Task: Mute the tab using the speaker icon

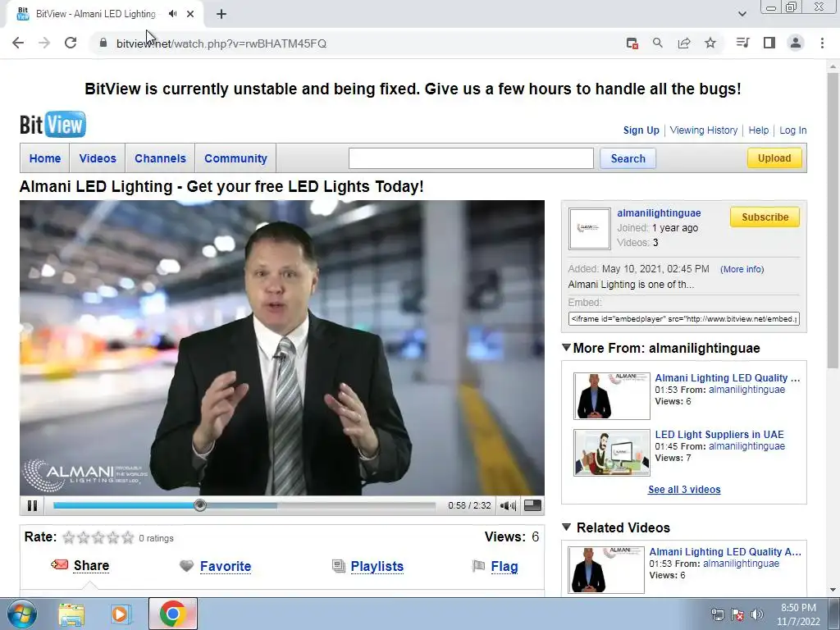Action: [x=172, y=14]
